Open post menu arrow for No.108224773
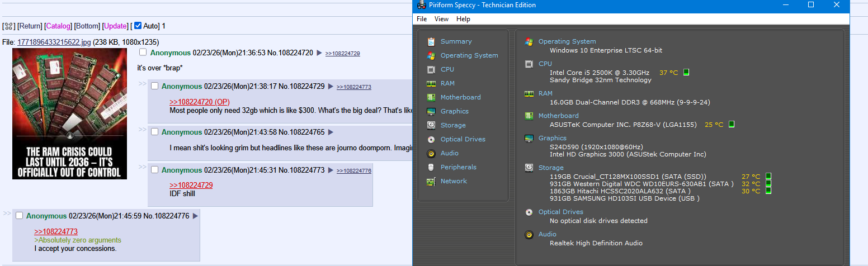Viewport: 868px width, 266px height. pos(331,170)
